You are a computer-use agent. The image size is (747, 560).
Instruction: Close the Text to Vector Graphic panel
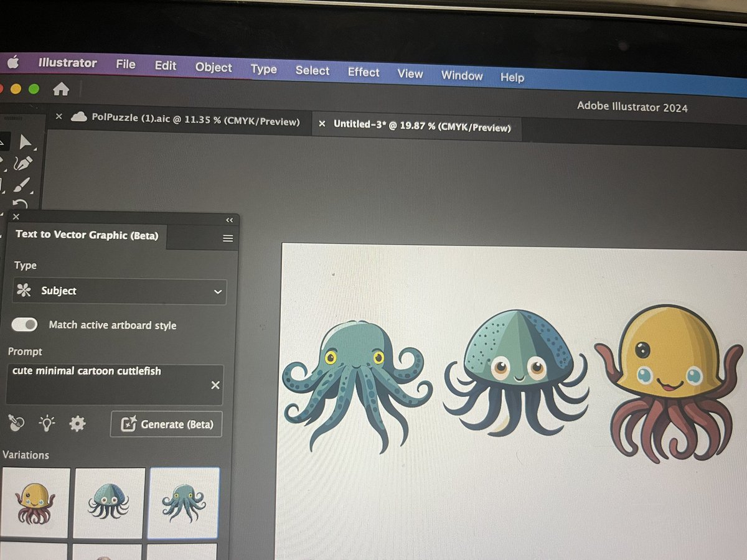[16, 217]
